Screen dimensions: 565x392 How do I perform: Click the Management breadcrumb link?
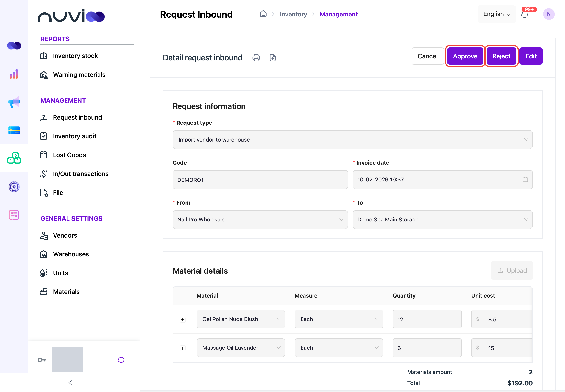[x=339, y=14]
